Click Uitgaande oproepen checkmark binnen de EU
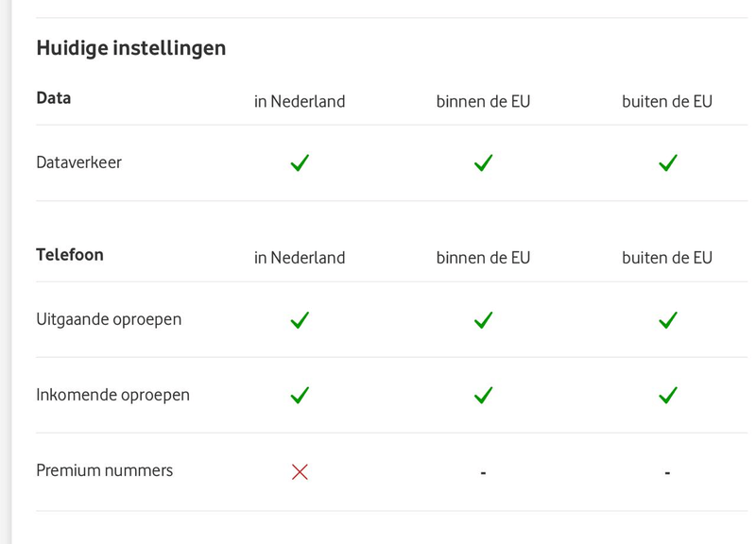 (x=483, y=320)
